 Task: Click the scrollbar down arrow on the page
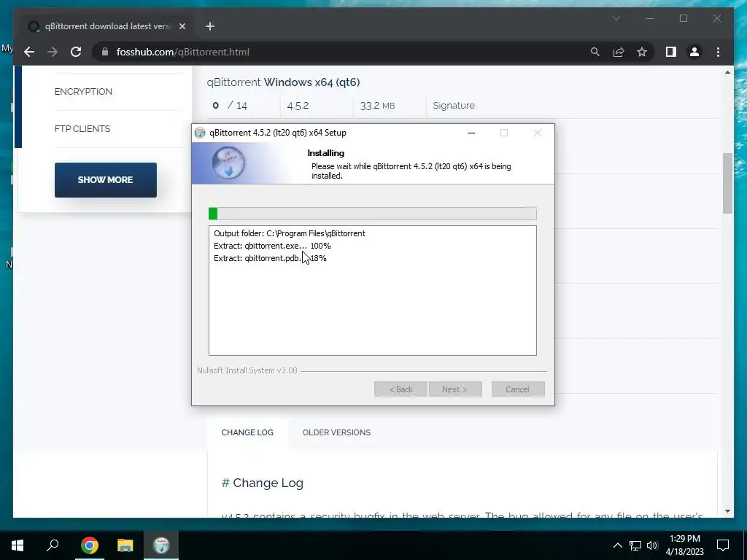727,511
